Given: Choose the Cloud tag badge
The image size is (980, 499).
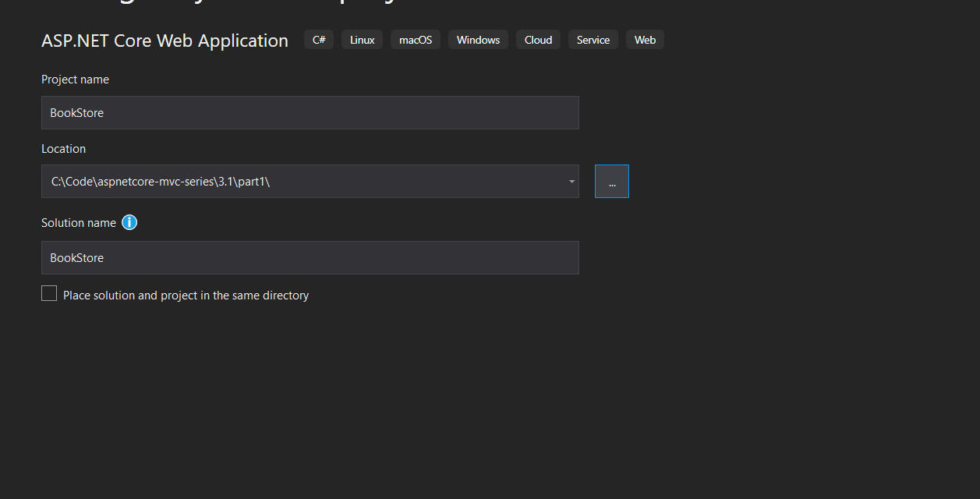Looking at the screenshot, I should point(538,40).
